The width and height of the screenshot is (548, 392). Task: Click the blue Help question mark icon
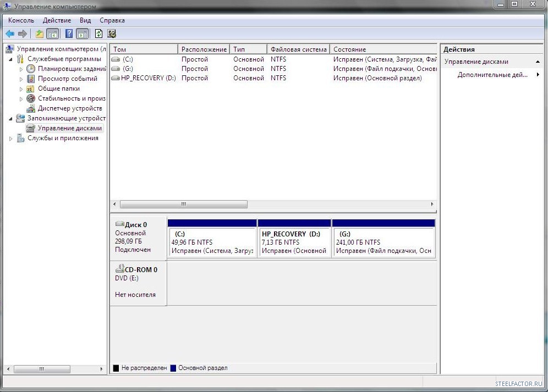[69, 34]
